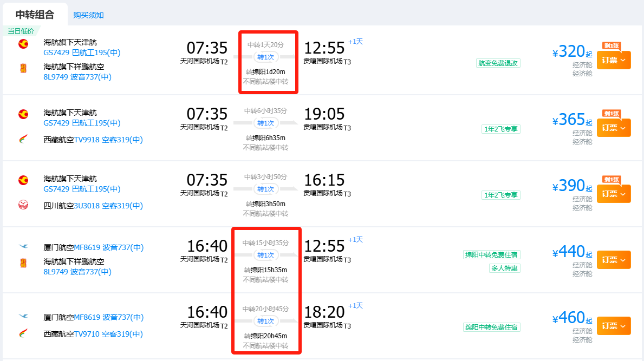This screenshot has height=361, width=644.
Task: Open flight link GS7429 巴航工195 in the first row
Action: click(x=82, y=53)
